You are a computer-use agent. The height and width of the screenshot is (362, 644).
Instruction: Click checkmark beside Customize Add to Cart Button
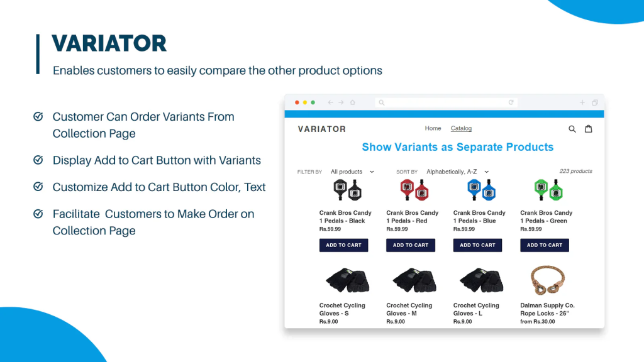[38, 187]
